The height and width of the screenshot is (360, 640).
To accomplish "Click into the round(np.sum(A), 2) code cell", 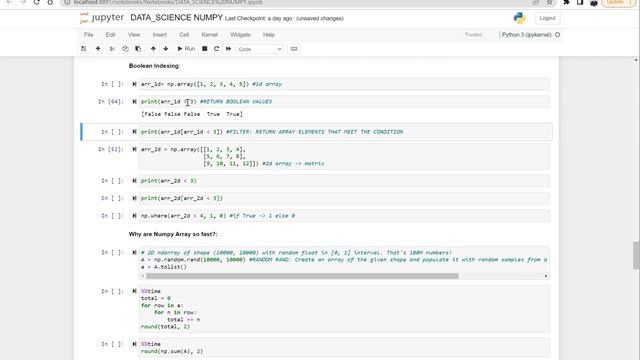I will click(x=344, y=348).
